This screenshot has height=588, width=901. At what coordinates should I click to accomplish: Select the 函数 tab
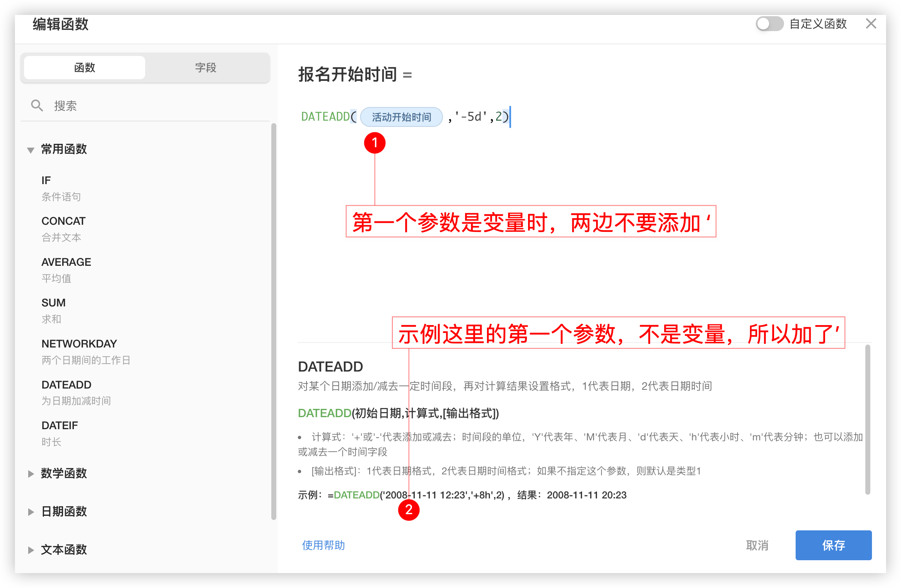point(85,68)
